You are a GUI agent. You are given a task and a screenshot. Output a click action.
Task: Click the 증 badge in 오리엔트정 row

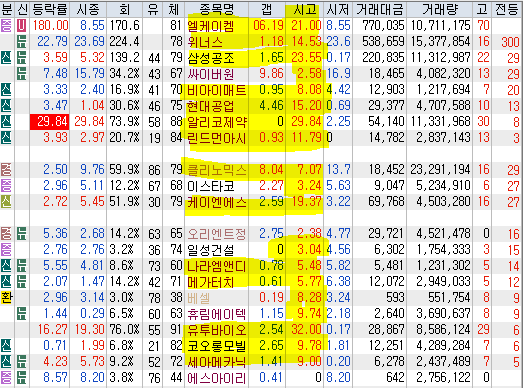6,233
